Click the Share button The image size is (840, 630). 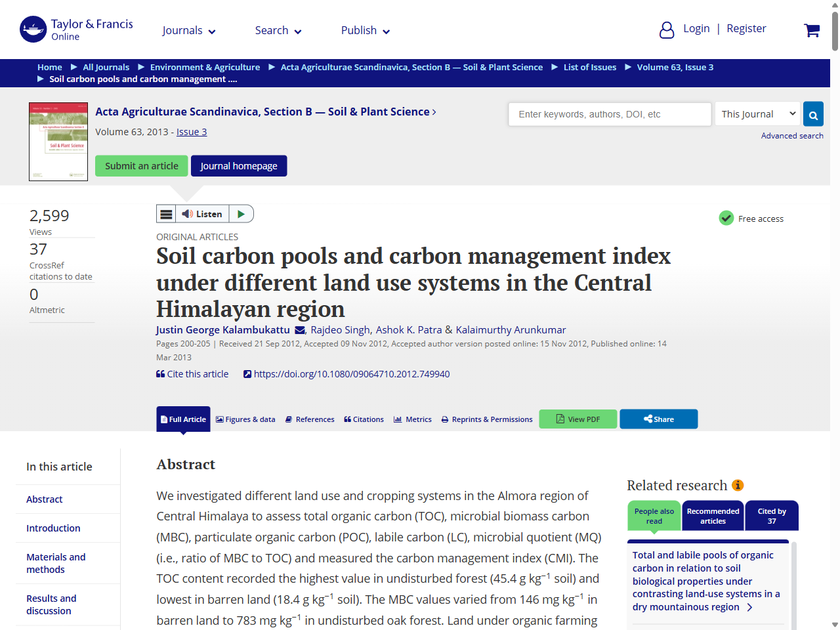[658, 419]
